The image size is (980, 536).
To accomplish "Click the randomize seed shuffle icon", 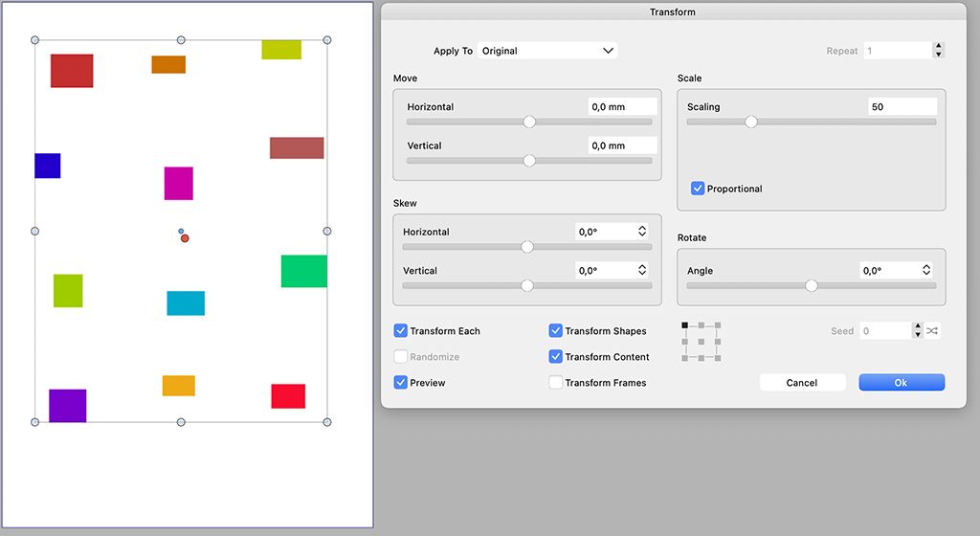I will 932,331.
